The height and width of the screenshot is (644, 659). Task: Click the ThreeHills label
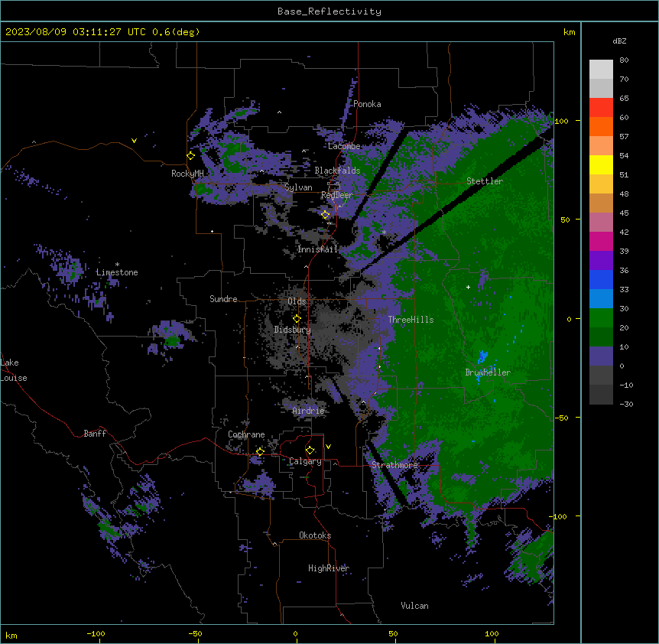pyautogui.click(x=411, y=320)
